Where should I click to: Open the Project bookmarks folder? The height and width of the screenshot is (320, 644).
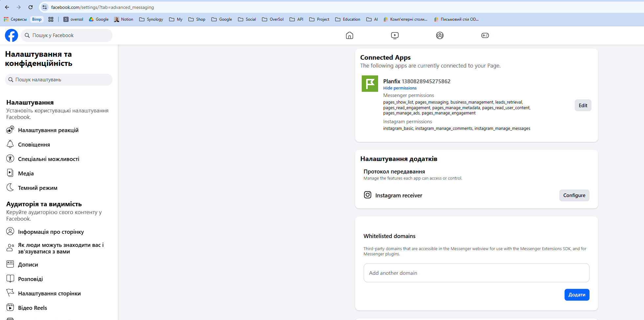[319, 19]
